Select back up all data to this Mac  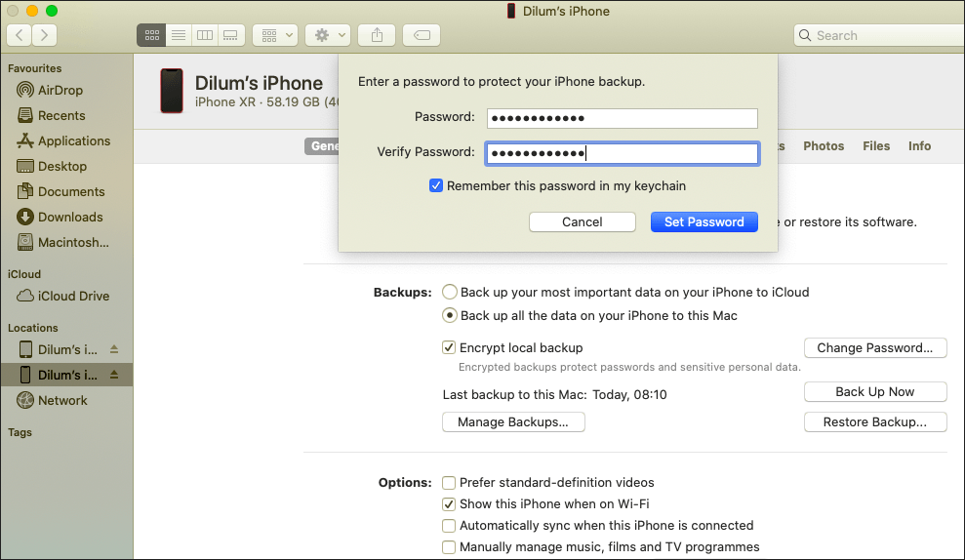pos(450,315)
